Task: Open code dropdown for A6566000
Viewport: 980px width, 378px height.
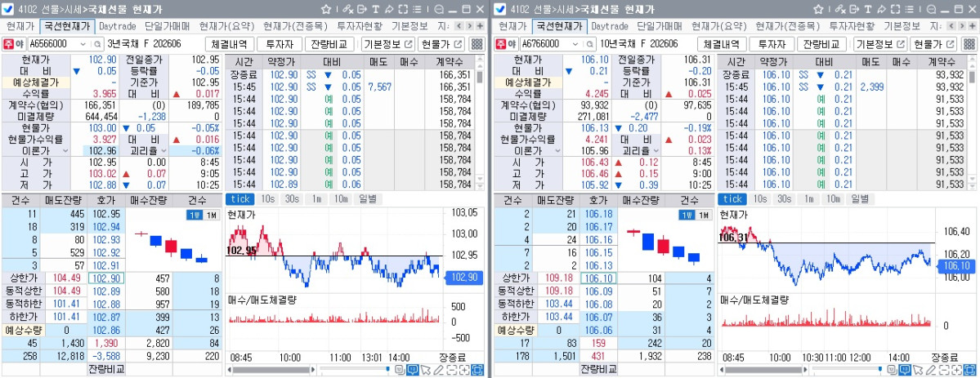Action: 83,44
